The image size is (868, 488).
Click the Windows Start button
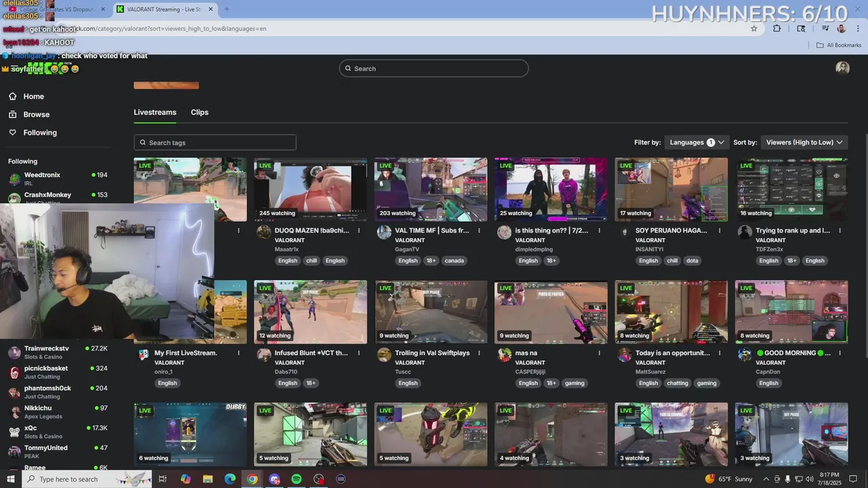click(10, 479)
